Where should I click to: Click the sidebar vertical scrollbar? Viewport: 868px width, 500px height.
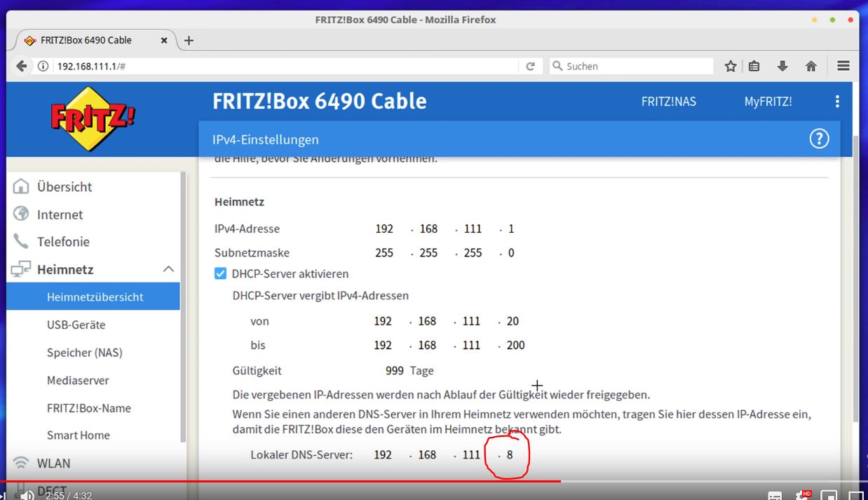pyautogui.click(x=183, y=306)
